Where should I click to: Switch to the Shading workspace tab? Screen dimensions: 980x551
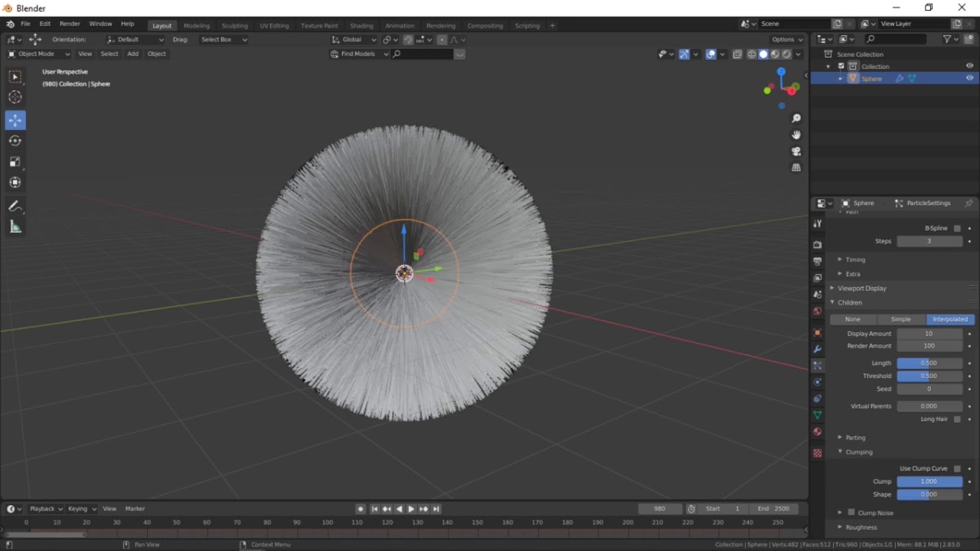click(x=361, y=25)
